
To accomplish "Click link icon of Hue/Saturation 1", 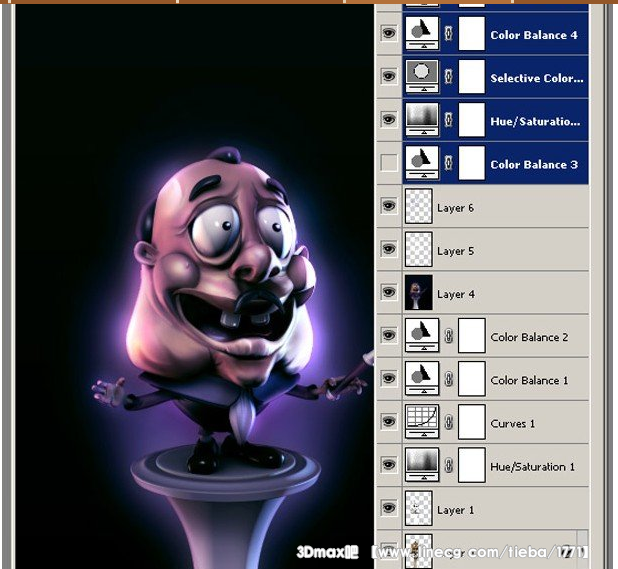I will [x=448, y=465].
